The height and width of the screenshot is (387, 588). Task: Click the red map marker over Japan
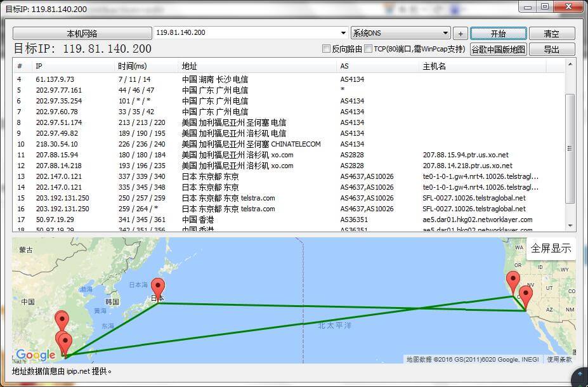pos(157,289)
